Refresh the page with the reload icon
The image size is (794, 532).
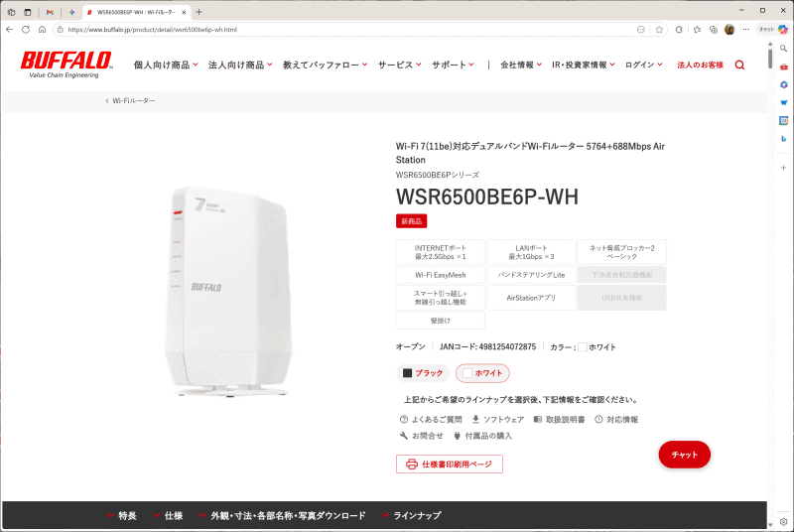26,30
